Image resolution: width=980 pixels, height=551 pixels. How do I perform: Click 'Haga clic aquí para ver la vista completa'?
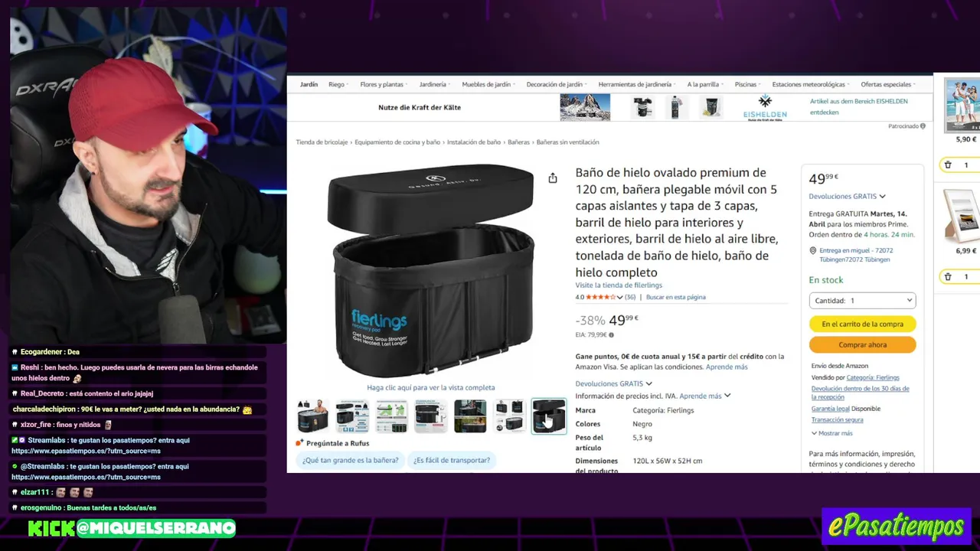(431, 388)
